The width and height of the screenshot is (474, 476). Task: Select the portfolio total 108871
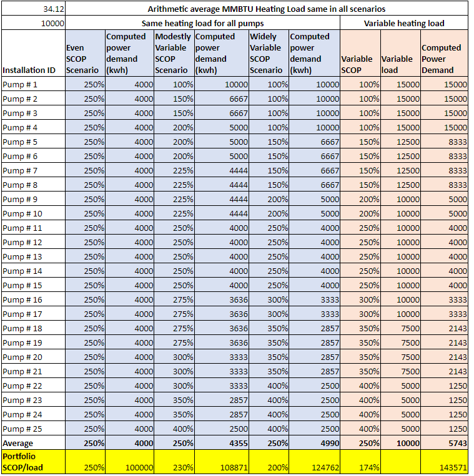click(222, 462)
